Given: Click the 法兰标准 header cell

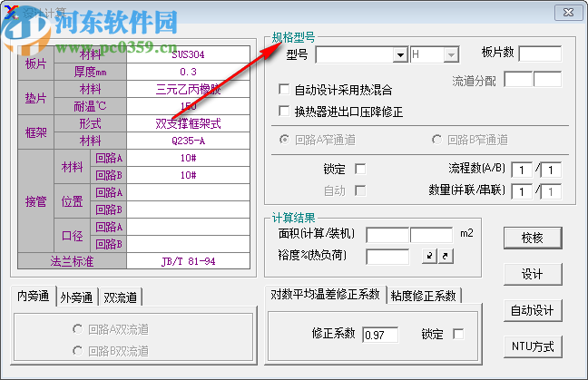Looking at the screenshot, I should pos(72,261).
